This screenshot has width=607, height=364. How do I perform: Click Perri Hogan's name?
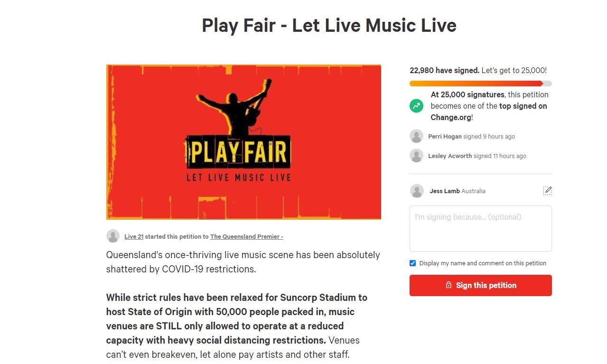coord(445,136)
